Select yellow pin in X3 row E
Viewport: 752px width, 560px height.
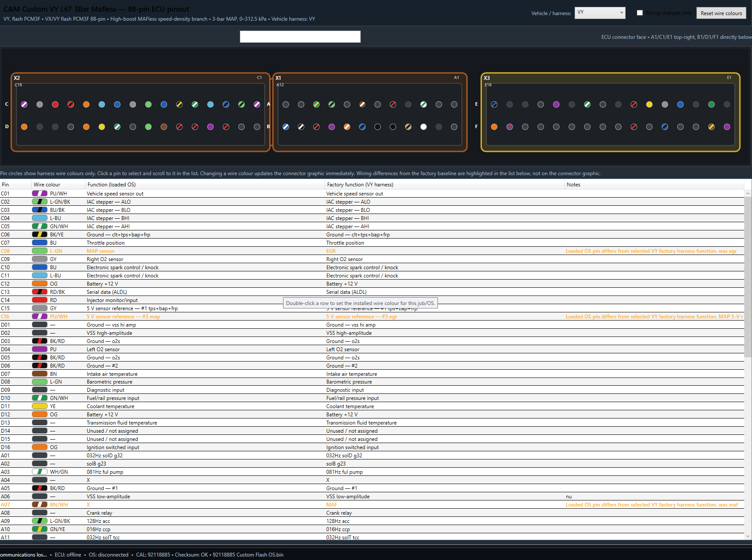coord(649,104)
